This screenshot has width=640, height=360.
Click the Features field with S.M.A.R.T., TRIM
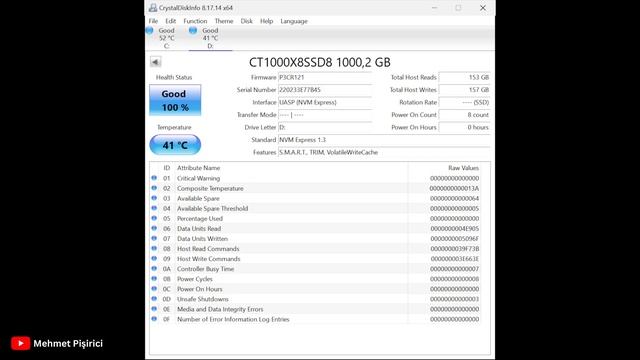pyautogui.click(x=384, y=152)
